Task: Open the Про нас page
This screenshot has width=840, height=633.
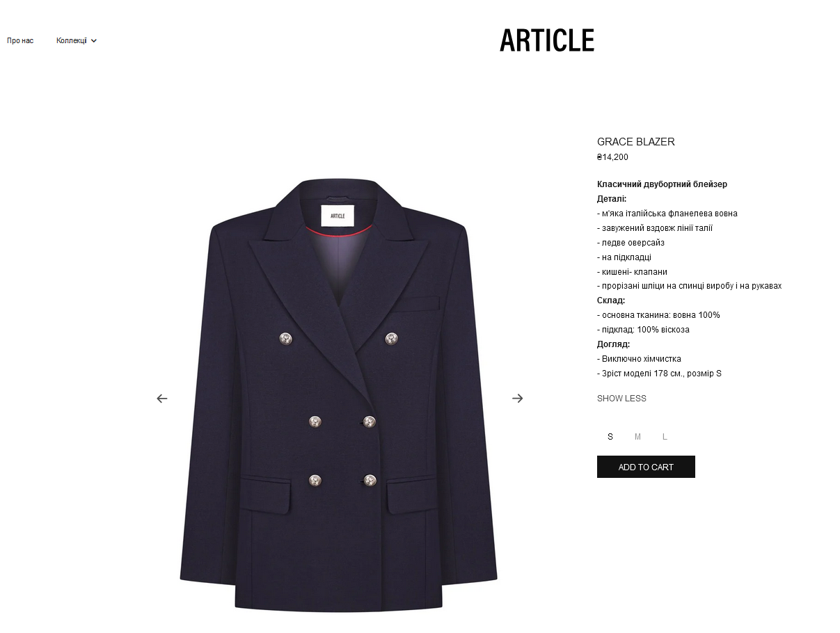Action: pyautogui.click(x=20, y=41)
